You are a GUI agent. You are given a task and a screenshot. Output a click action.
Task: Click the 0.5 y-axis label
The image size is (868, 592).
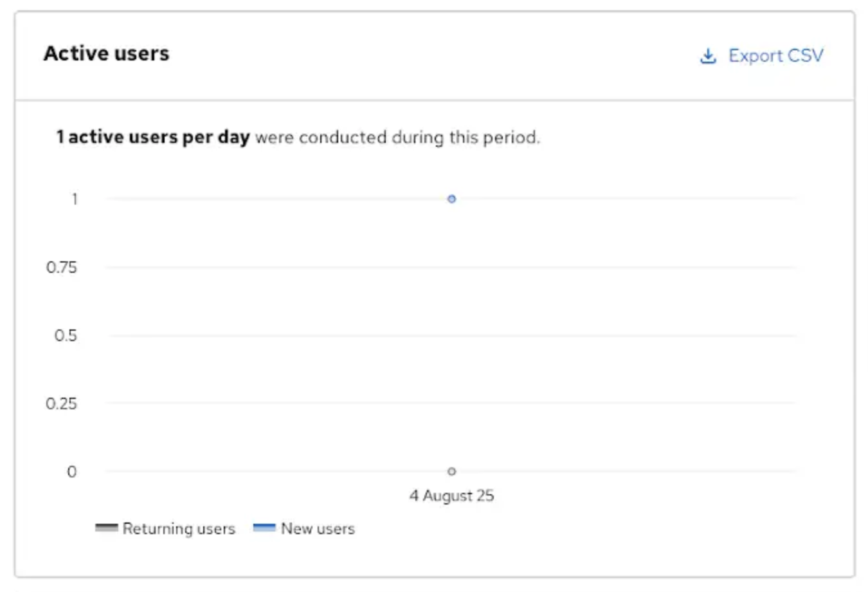click(x=66, y=335)
